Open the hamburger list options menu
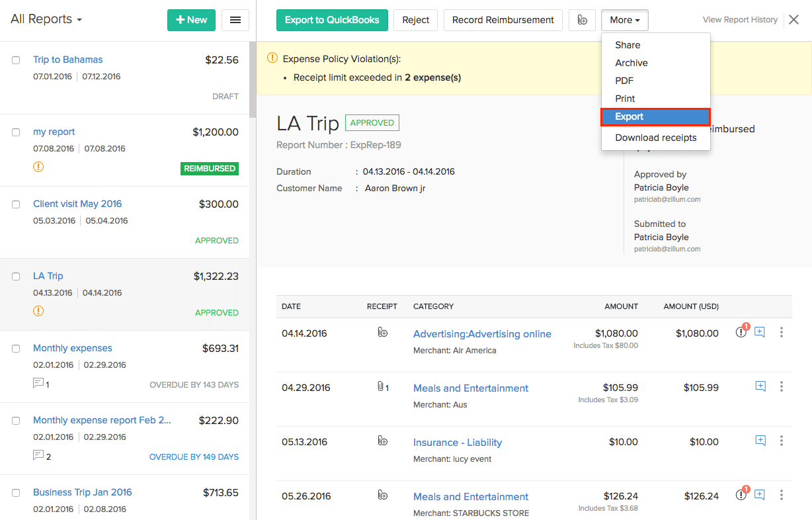812x520 pixels. (x=235, y=20)
